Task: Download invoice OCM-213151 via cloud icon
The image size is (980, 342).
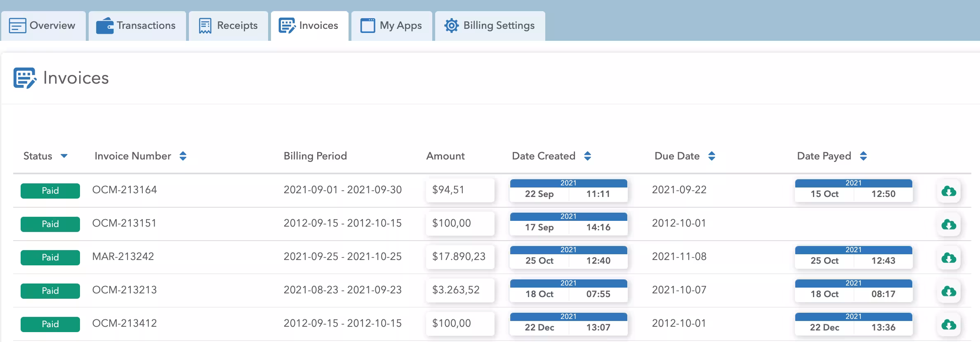Action: point(949,225)
